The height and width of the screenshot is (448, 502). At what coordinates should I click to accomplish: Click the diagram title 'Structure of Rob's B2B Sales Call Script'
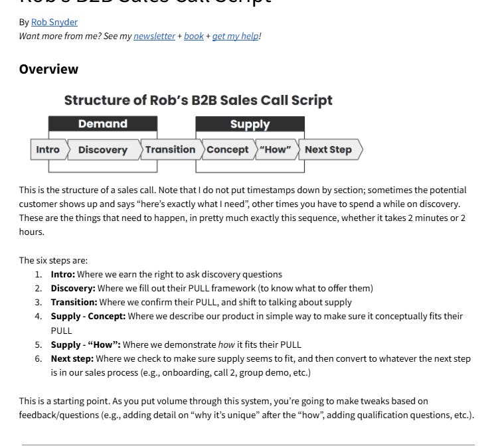pyautogui.click(x=198, y=100)
